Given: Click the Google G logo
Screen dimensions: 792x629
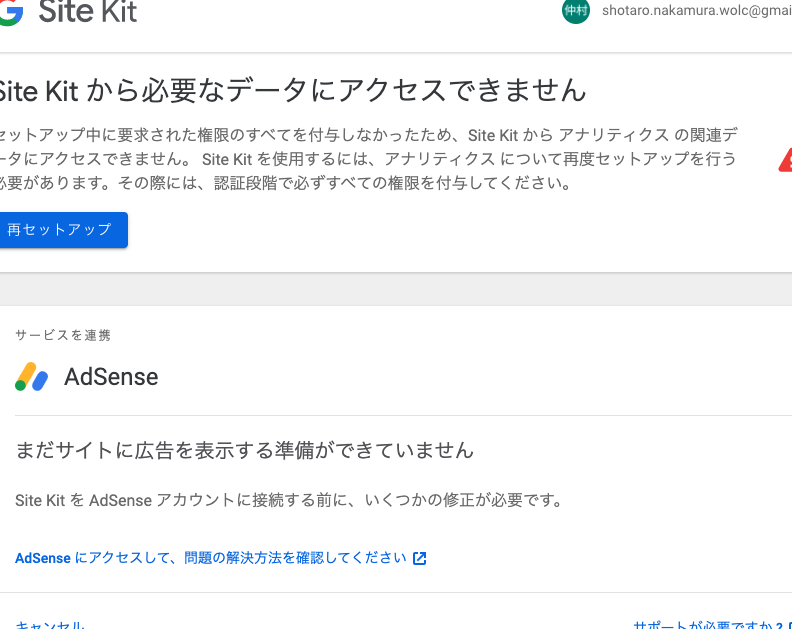Looking at the screenshot, I should point(10,12).
